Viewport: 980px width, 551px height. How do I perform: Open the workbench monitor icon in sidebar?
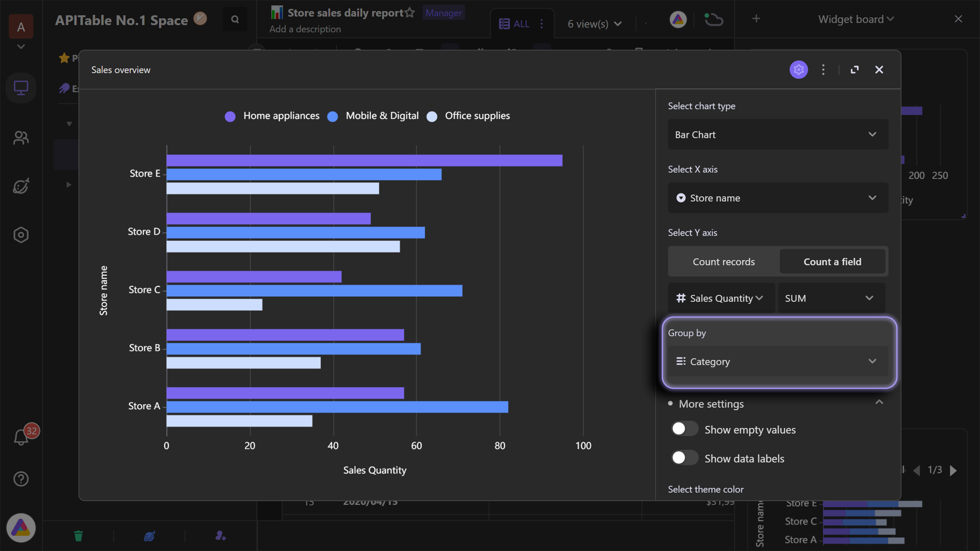point(21,88)
